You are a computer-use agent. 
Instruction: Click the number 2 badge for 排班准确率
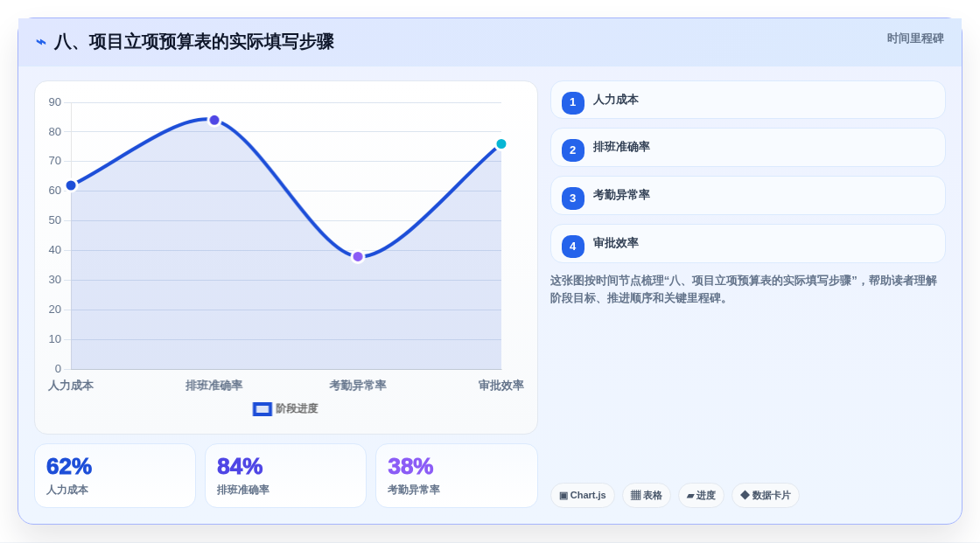(572, 150)
